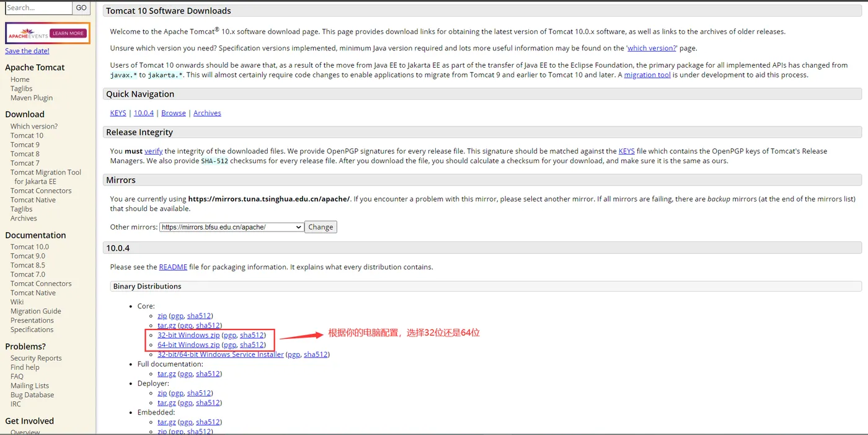The height and width of the screenshot is (435, 868).
Task: Open the Bug Database link
Action: pos(32,395)
